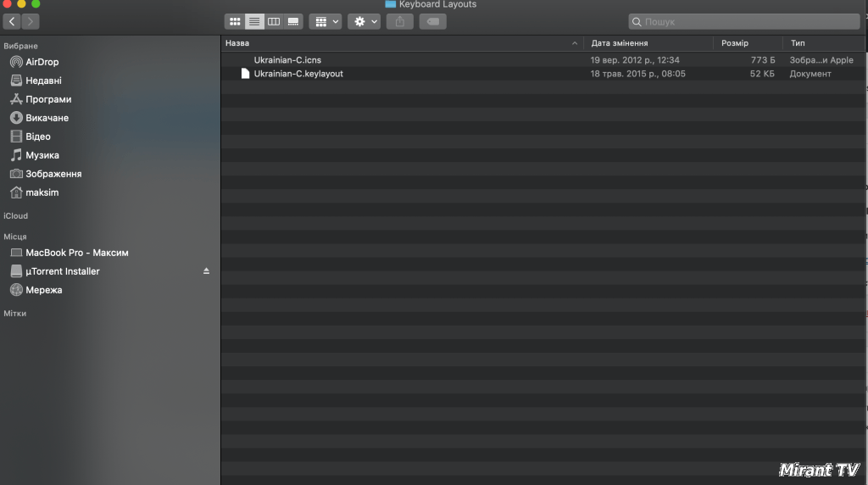Image resolution: width=868 pixels, height=485 pixels.
Task: Switch to list view mode
Action: pyautogui.click(x=254, y=21)
